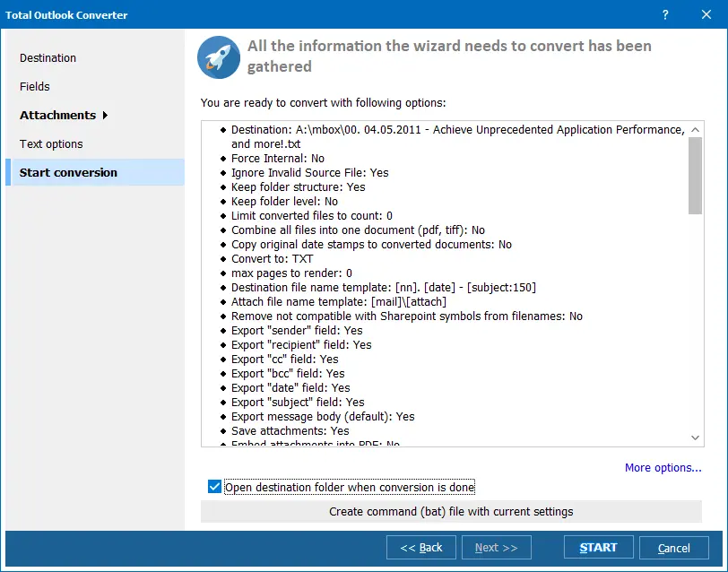Image resolution: width=728 pixels, height=572 pixels.
Task: Go back with the Back button
Action: click(420, 547)
